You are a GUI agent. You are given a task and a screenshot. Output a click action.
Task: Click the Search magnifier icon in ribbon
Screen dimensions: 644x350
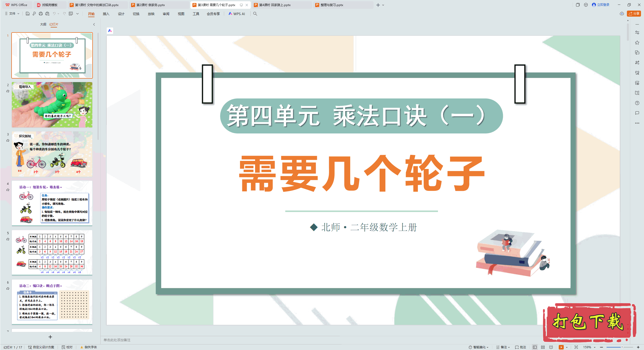tap(255, 14)
